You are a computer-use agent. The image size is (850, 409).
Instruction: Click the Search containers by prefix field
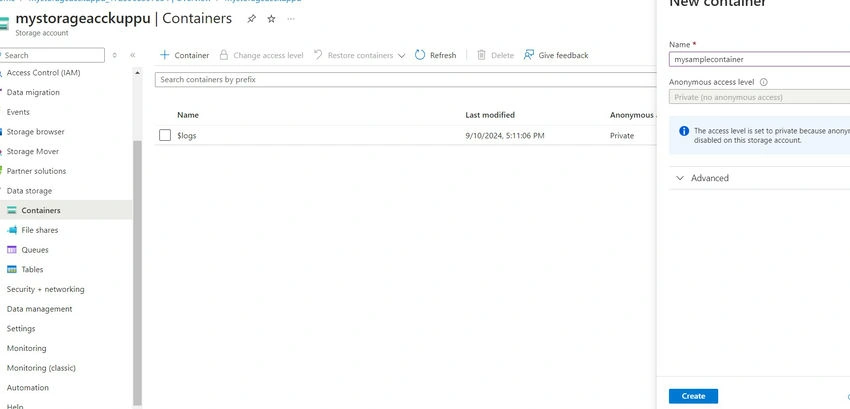pyautogui.click(x=405, y=80)
